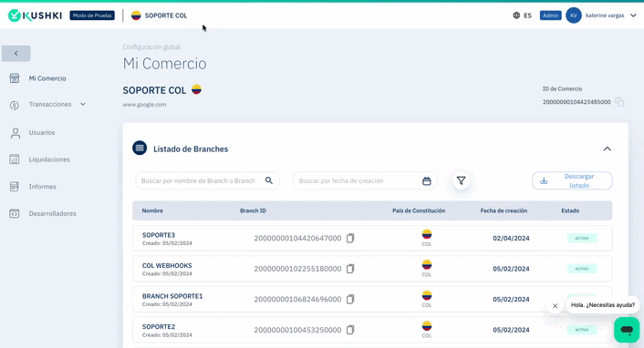The image size is (644, 348).
Task: Click the Estado column header
Action: 570,210
